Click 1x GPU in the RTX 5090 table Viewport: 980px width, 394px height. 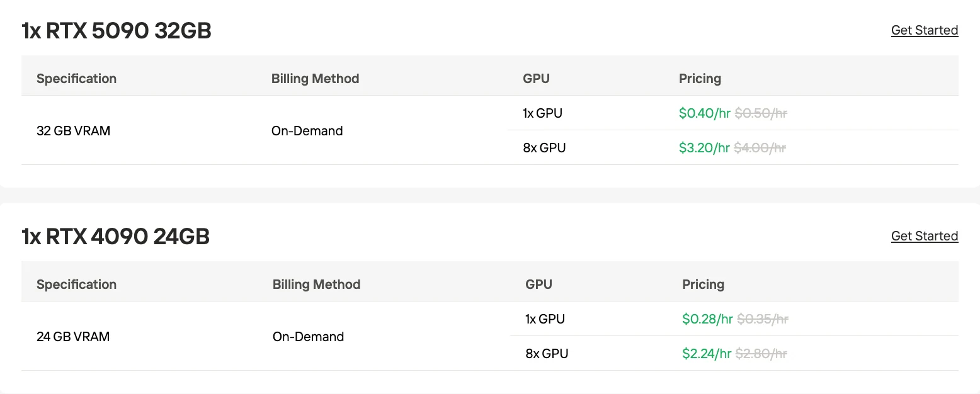(542, 113)
